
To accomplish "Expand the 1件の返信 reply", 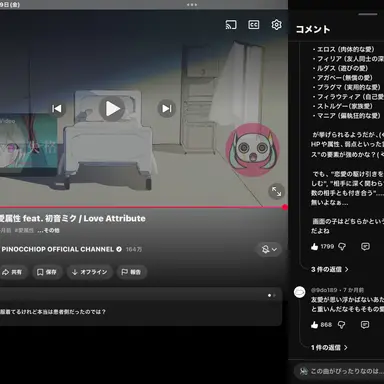I will click(329, 347).
